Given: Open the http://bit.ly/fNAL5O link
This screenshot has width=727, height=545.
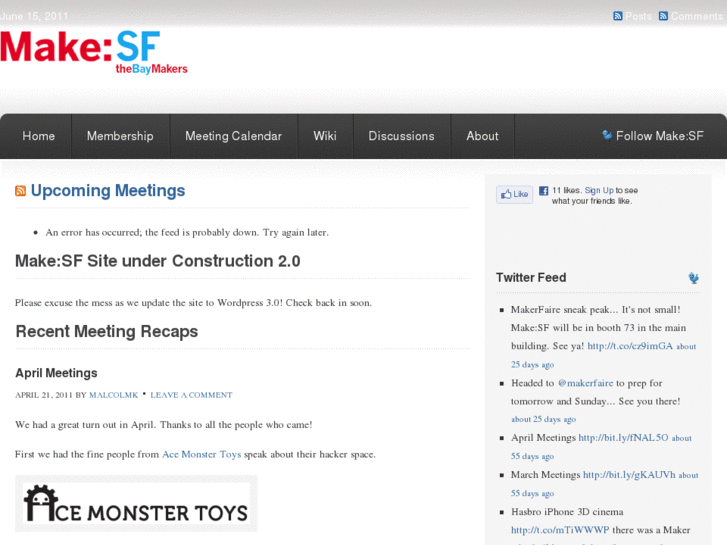Looking at the screenshot, I should click(623, 438).
